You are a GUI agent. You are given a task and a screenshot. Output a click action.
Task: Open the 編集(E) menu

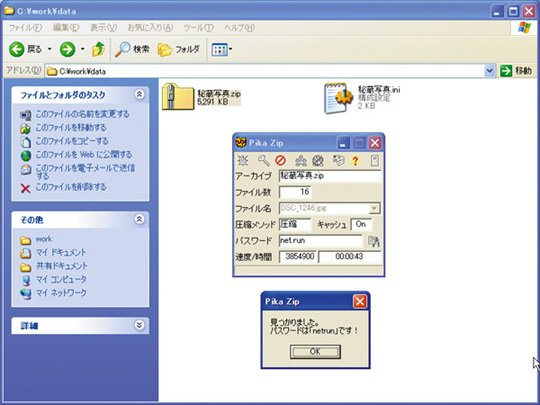point(66,28)
